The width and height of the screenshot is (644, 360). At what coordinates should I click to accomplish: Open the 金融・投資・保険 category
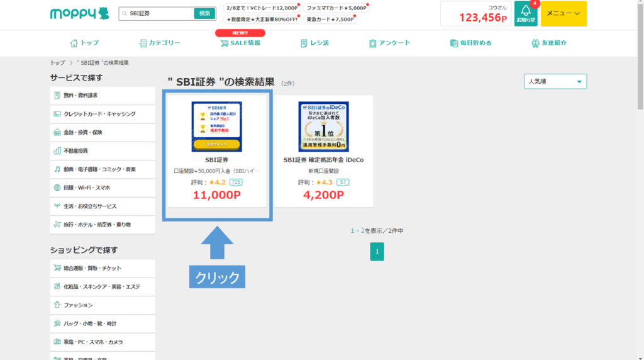click(x=103, y=132)
